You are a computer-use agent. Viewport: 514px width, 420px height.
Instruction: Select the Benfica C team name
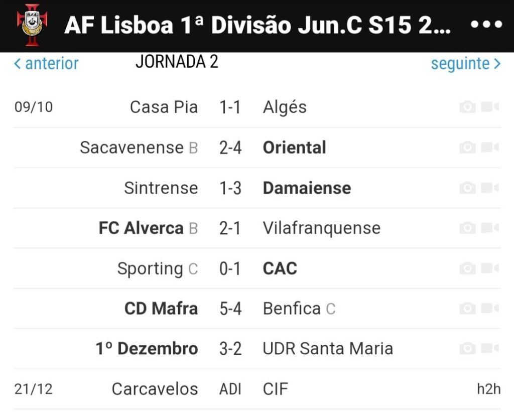[x=299, y=309]
